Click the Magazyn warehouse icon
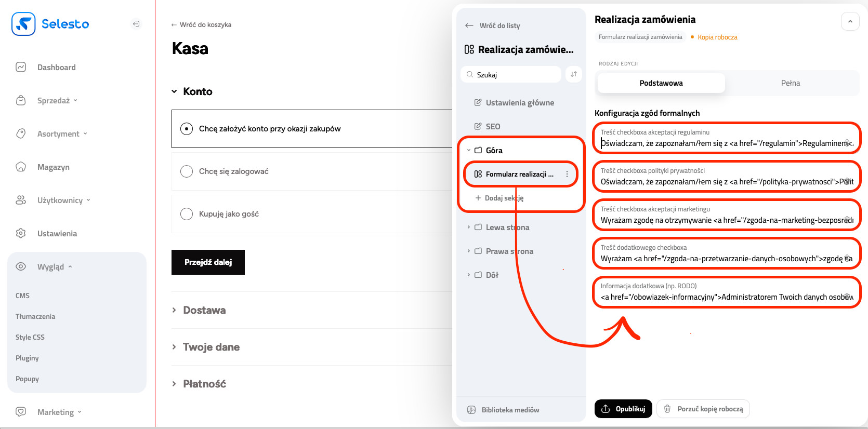Image resolution: width=868 pixels, height=429 pixels. coord(21,167)
